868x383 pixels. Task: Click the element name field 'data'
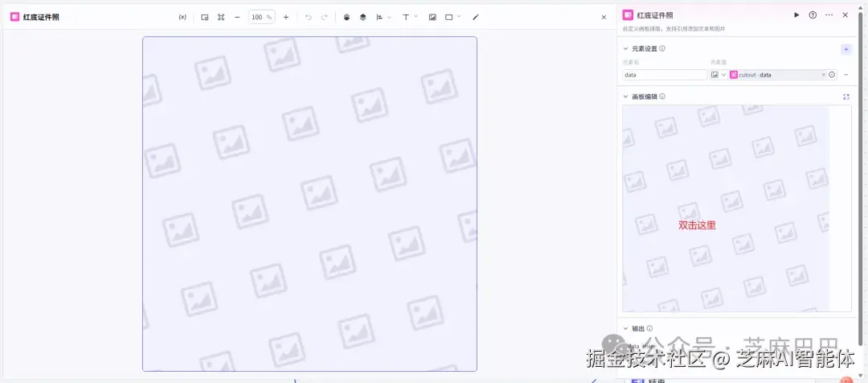pos(665,75)
